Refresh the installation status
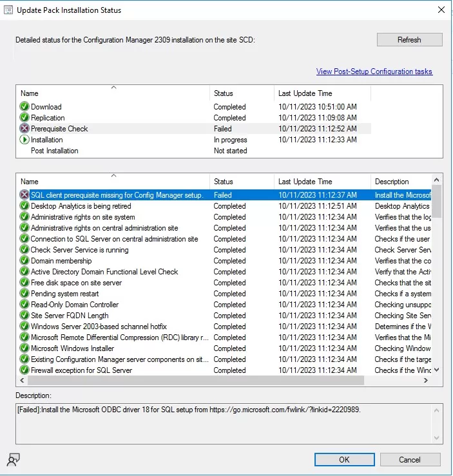This screenshot has height=476, width=453. click(409, 40)
